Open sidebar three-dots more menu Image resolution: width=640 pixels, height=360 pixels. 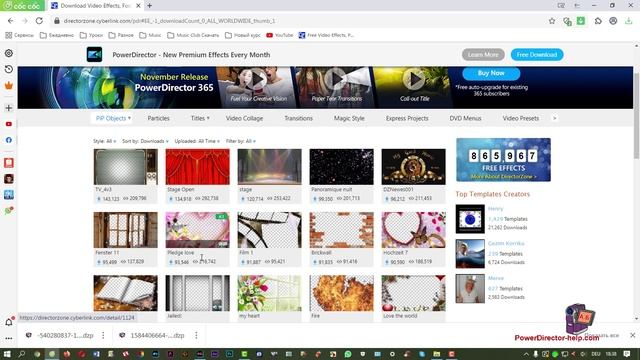[x=9, y=338]
